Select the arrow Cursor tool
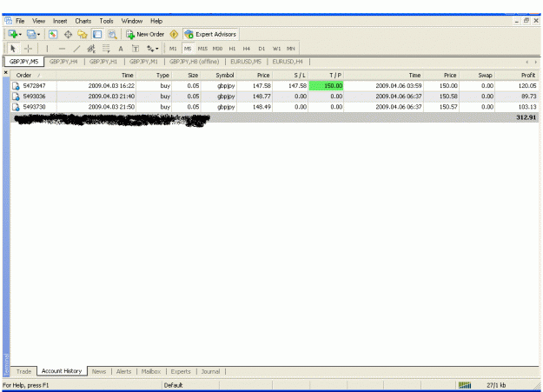The width and height of the screenshot is (543, 392). [x=13, y=49]
